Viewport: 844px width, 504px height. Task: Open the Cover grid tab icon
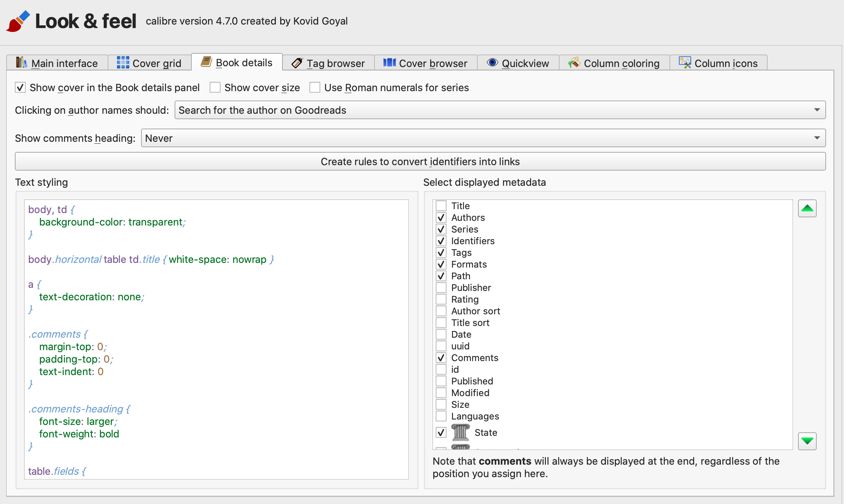point(123,63)
